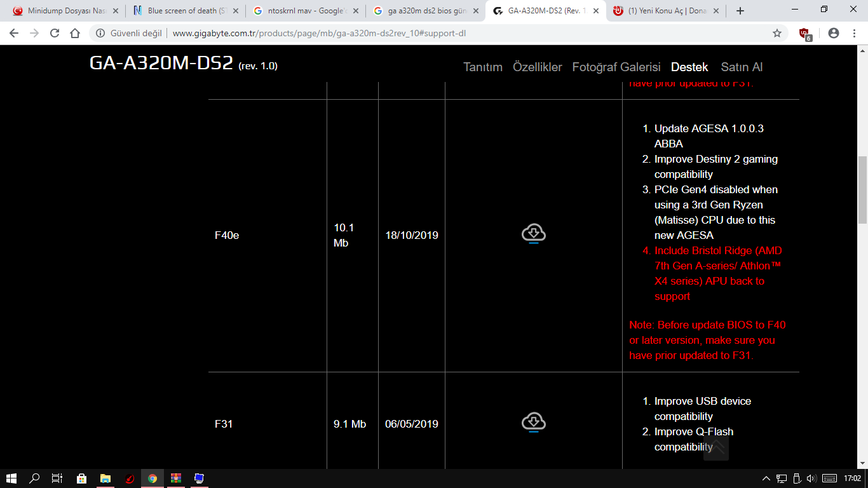Click the 9.1 Mb file size
Image resolution: width=868 pixels, height=488 pixels.
coord(349,424)
